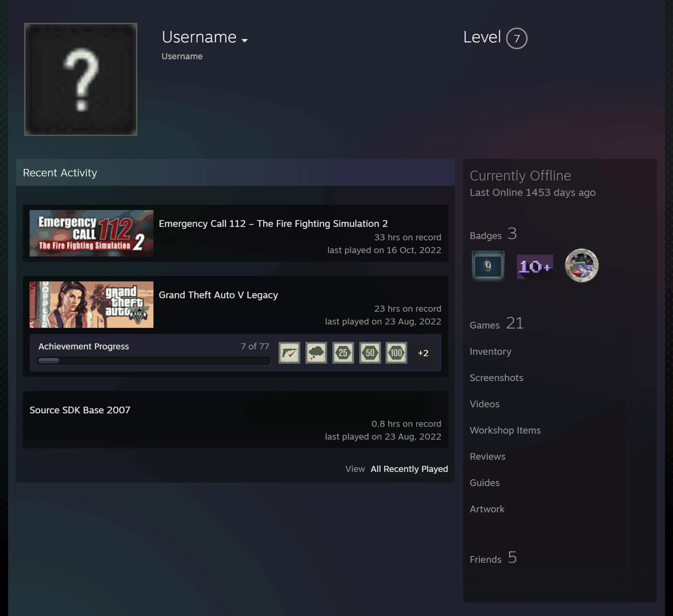
Task: Open the Guides link
Action: [484, 483]
